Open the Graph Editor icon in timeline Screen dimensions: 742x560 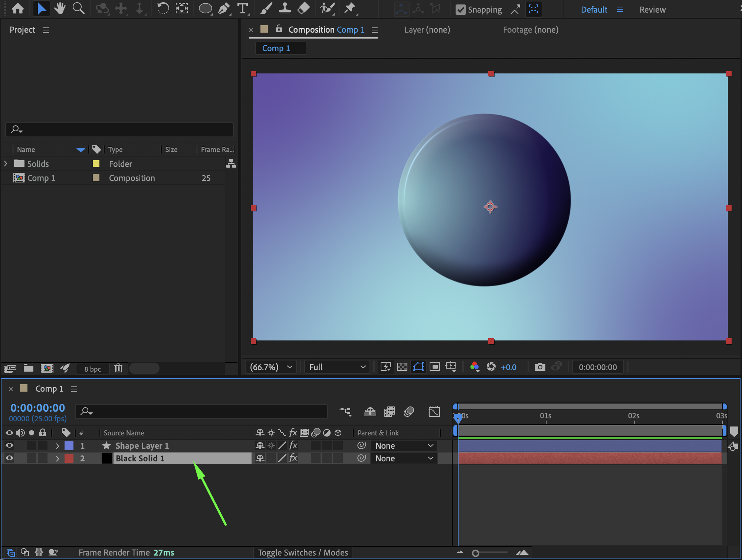(x=434, y=412)
